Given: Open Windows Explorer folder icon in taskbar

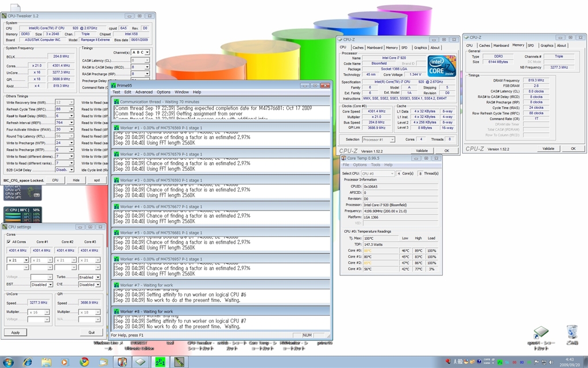Looking at the screenshot, I should pyautogui.click(x=46, y=362).
